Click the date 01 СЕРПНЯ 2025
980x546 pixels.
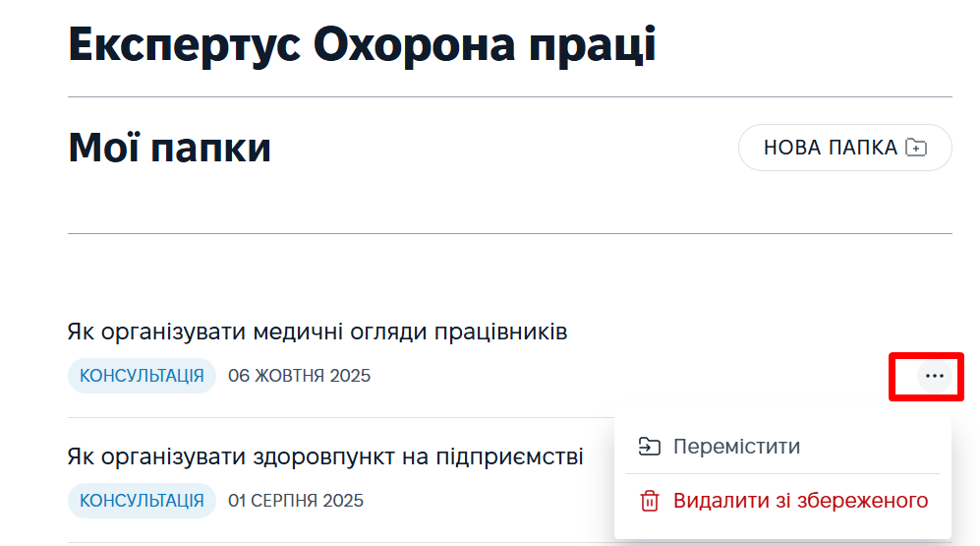point(296,501)
